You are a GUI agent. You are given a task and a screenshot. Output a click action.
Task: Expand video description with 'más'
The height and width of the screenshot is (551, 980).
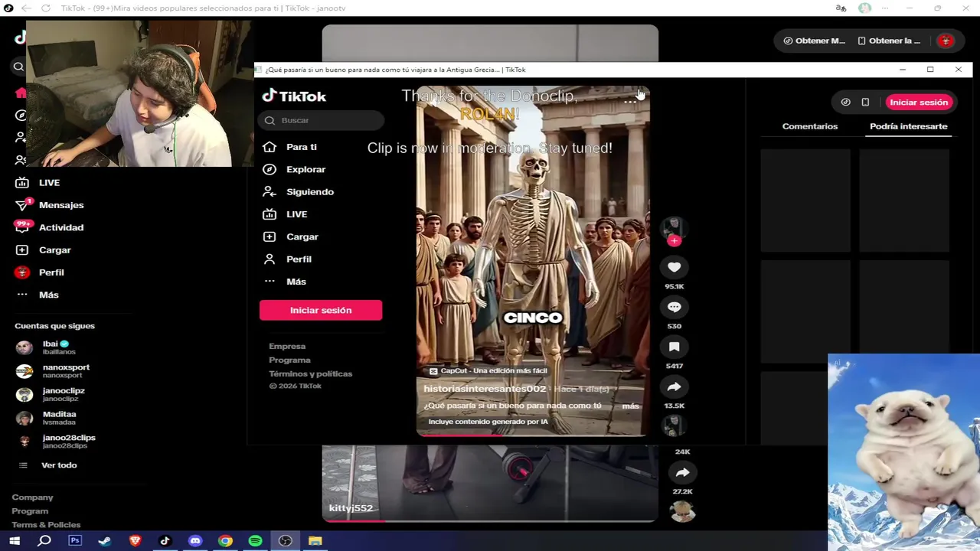point(630,406)
